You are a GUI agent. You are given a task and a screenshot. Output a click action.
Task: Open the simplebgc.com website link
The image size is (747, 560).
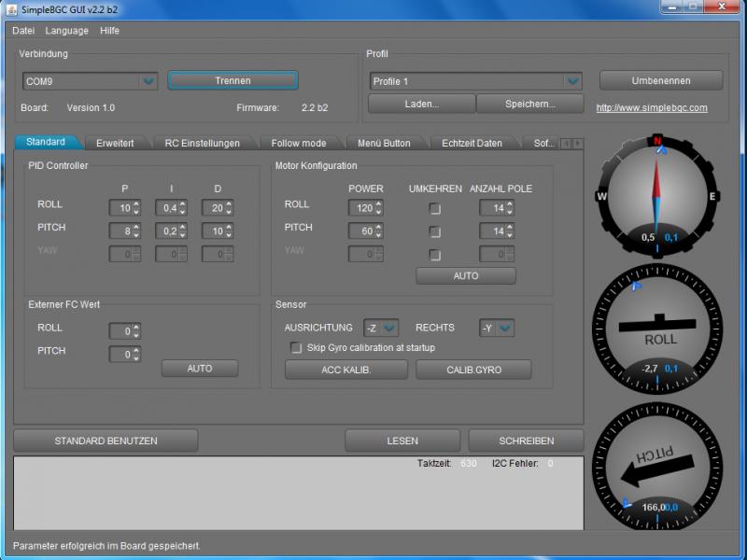(x=652, y=107)
